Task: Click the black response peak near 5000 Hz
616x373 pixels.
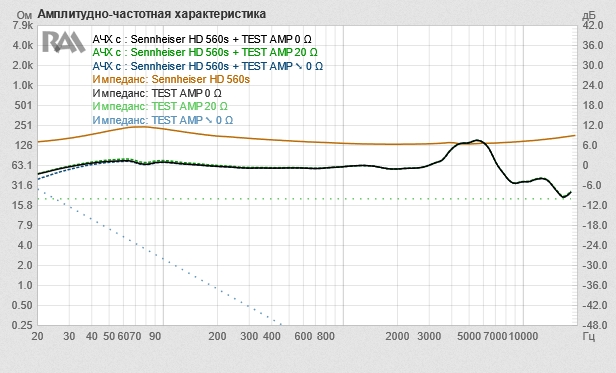Action: click(x=477, y=141)
